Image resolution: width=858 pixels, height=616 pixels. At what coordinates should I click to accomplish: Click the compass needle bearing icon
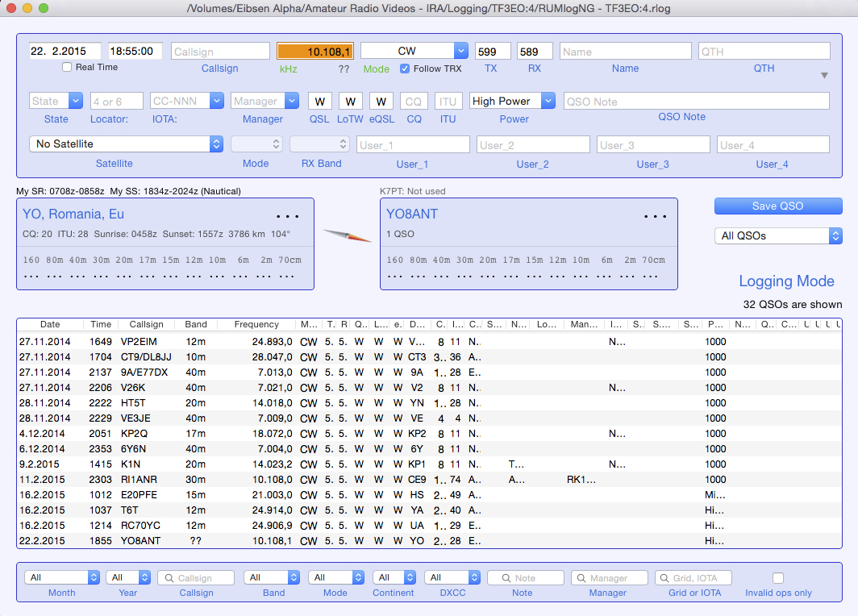tap(347, 235)
